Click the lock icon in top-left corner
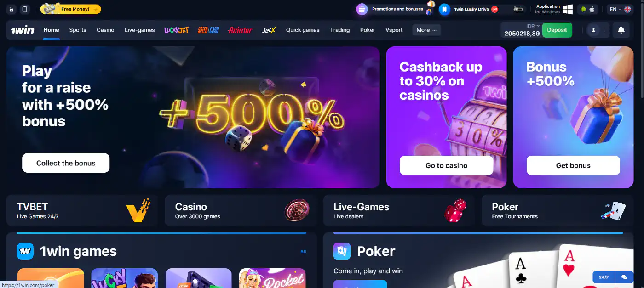The image size is (644, 288). tap(11, 9)
